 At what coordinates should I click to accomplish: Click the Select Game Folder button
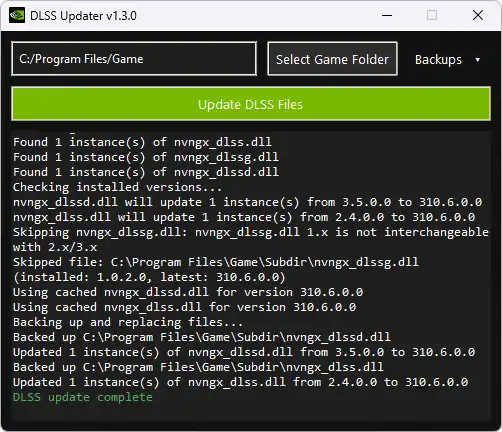coord(332,59)
